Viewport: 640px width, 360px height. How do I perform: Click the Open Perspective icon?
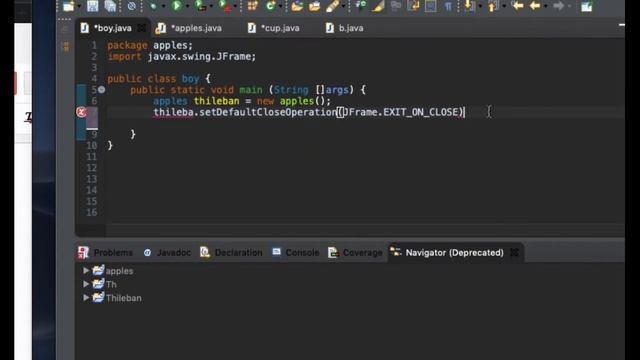point(587,6)
